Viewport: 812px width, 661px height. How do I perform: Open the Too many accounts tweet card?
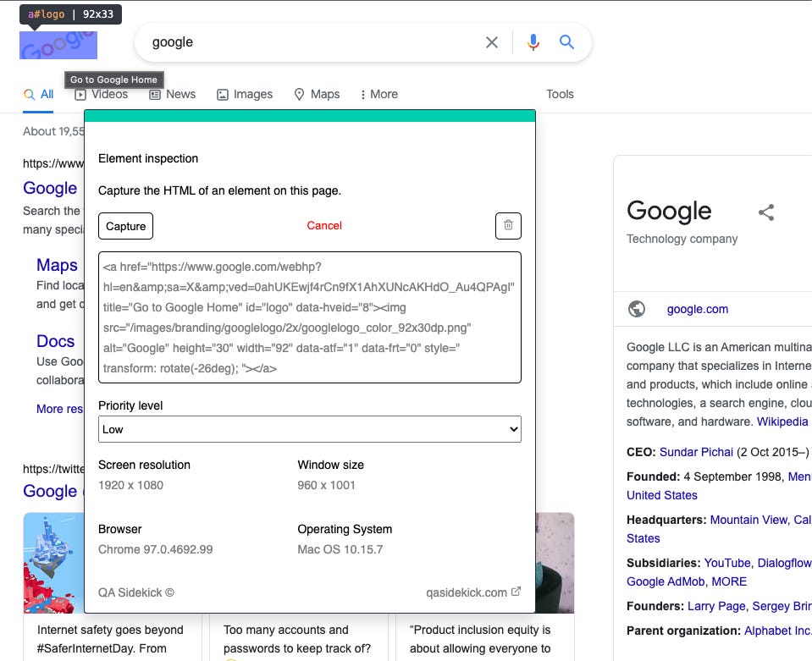click(x=298, y=639)
